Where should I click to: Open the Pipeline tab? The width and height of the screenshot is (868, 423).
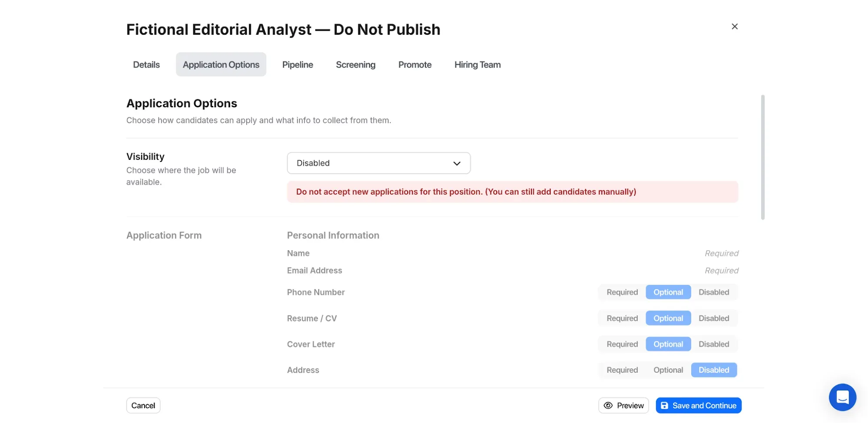coord(297,64)
